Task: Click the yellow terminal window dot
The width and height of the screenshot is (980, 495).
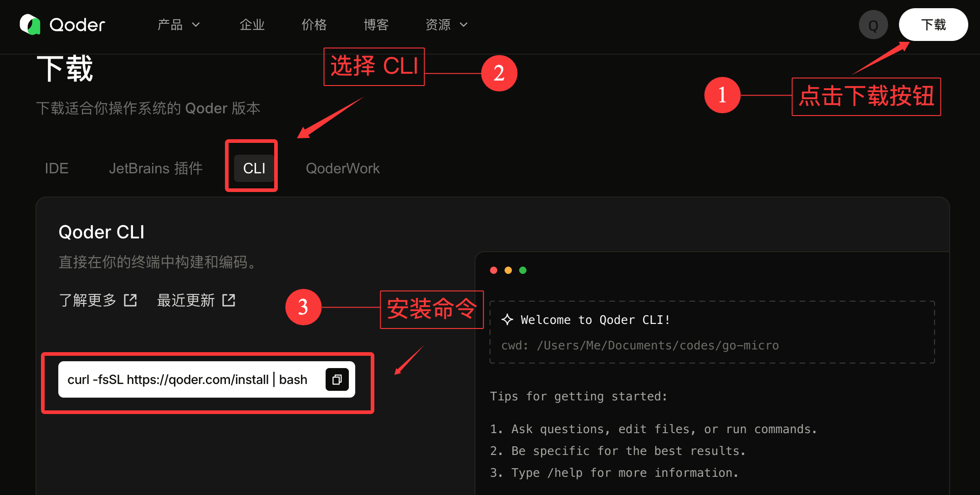Action: (x=508, y=270)
